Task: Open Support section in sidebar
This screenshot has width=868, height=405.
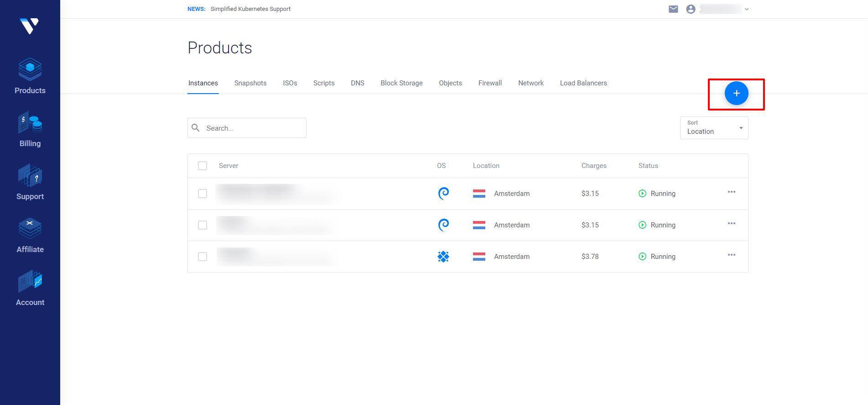Action: 30,182
